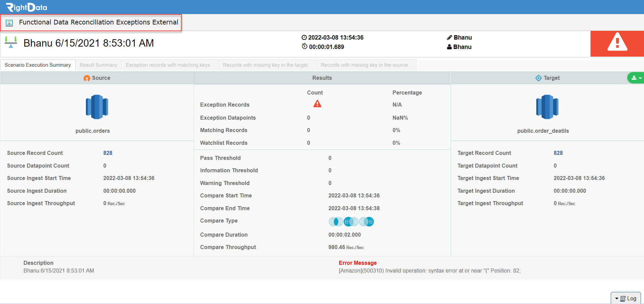Click the public.order_deatils target database icon
The height and width of the screenshot is (304, 644).
click(547, 107)
